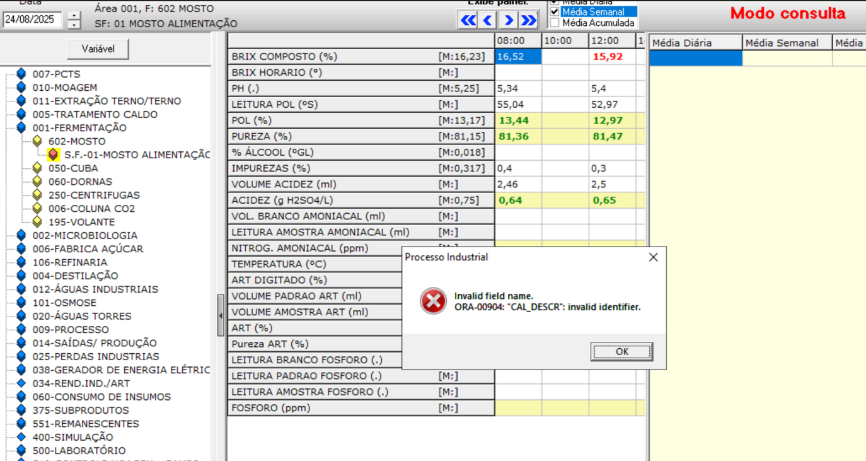Select the 08:00 BRIX cell showing 16,52
This screenshot has width=866, height=461.
point(518,57)
